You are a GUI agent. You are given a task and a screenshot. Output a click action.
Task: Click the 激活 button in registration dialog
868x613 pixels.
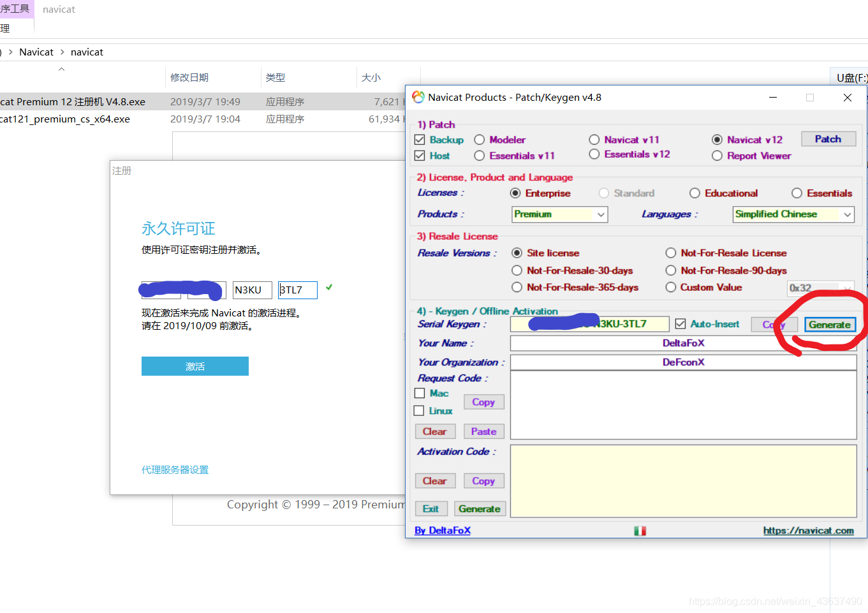point(195,366)
